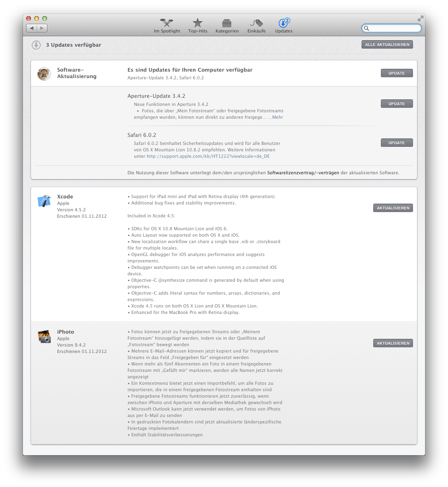Go back with the left arrow button
Screen dimensions: 448x487
point(32,28)
